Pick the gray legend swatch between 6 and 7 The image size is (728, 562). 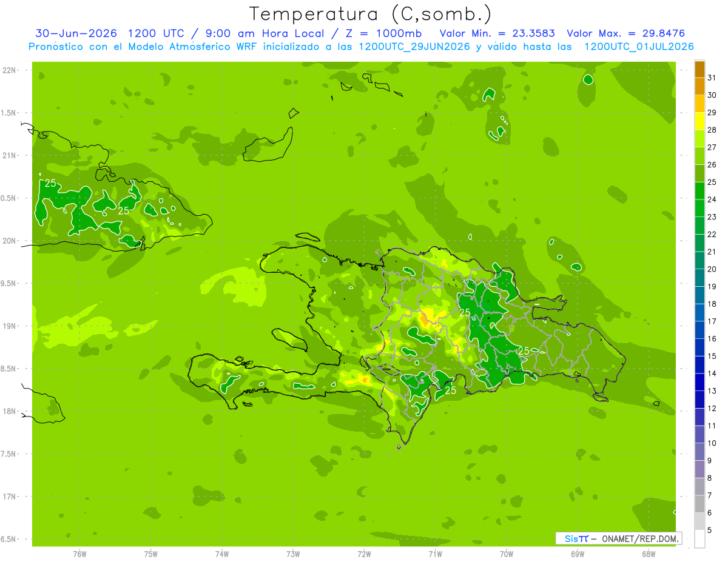(699, 504)
